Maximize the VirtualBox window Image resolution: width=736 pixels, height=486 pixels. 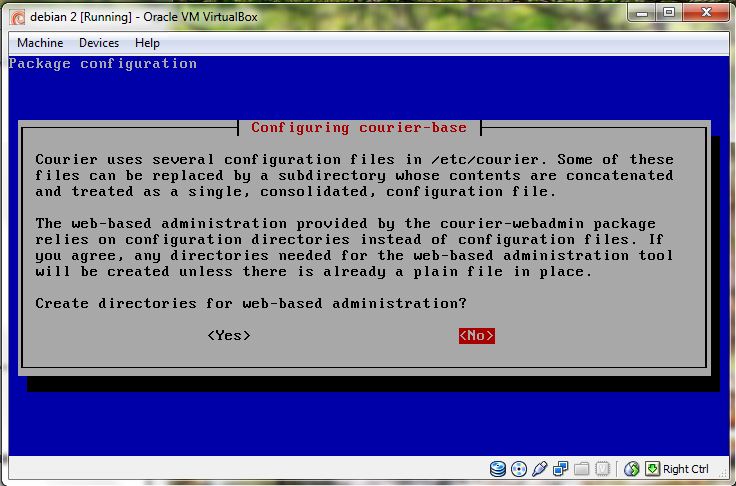(x=669, y=13)
